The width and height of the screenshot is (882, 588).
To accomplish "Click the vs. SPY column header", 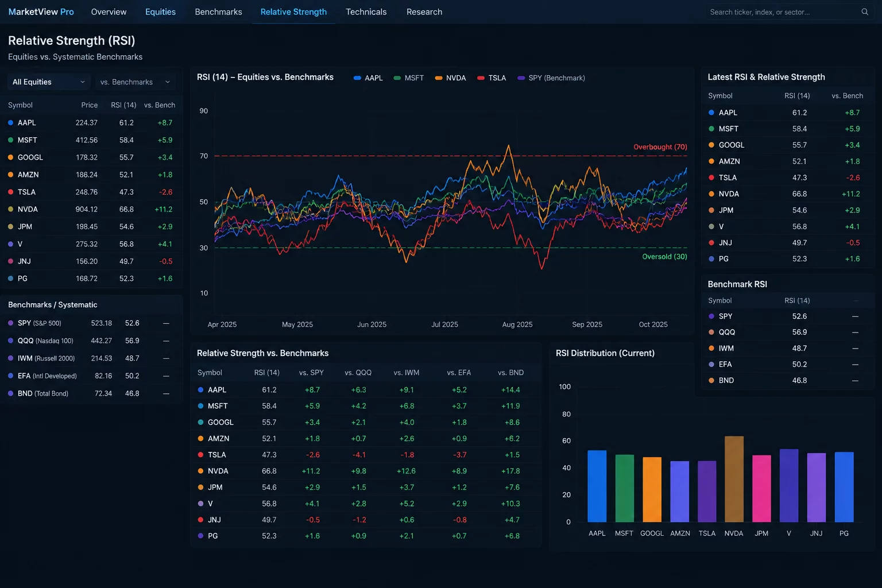I will (x=311, y=373).
